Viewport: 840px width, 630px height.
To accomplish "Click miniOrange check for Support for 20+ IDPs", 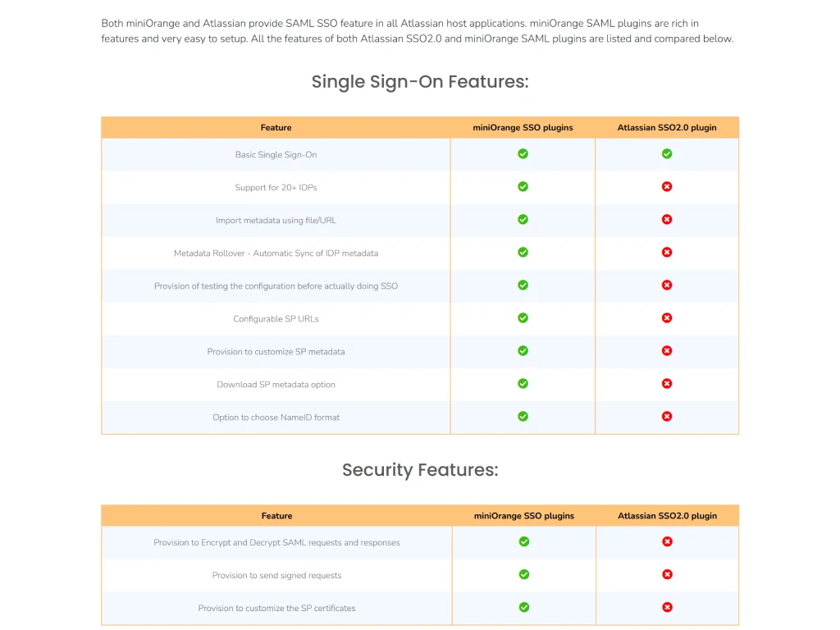I will pos(523,186).
